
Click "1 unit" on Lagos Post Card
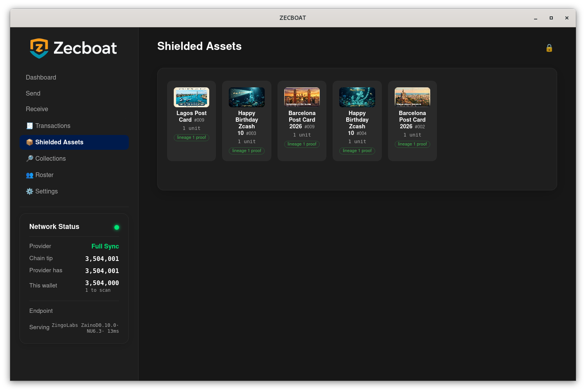point(191,128)
